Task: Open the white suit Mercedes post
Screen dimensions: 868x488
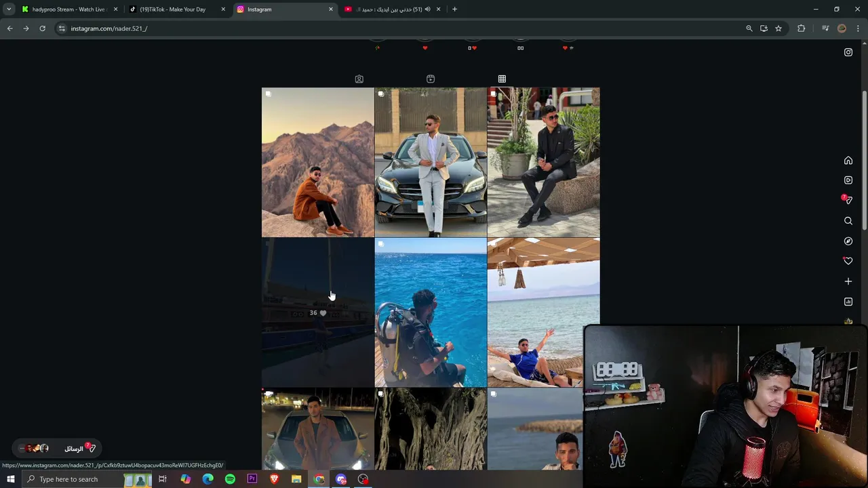Action: pyautogui.click(x=431, y=162)
